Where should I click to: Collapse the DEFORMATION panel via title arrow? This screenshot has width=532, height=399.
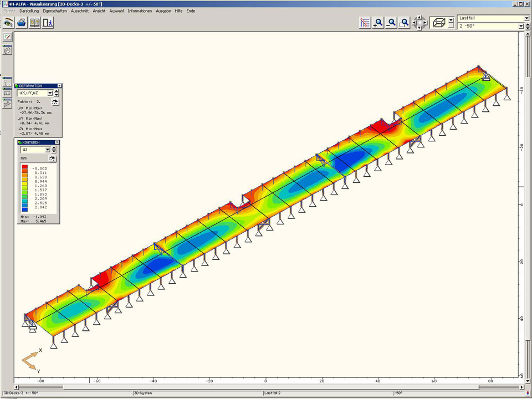click(59, 86)
